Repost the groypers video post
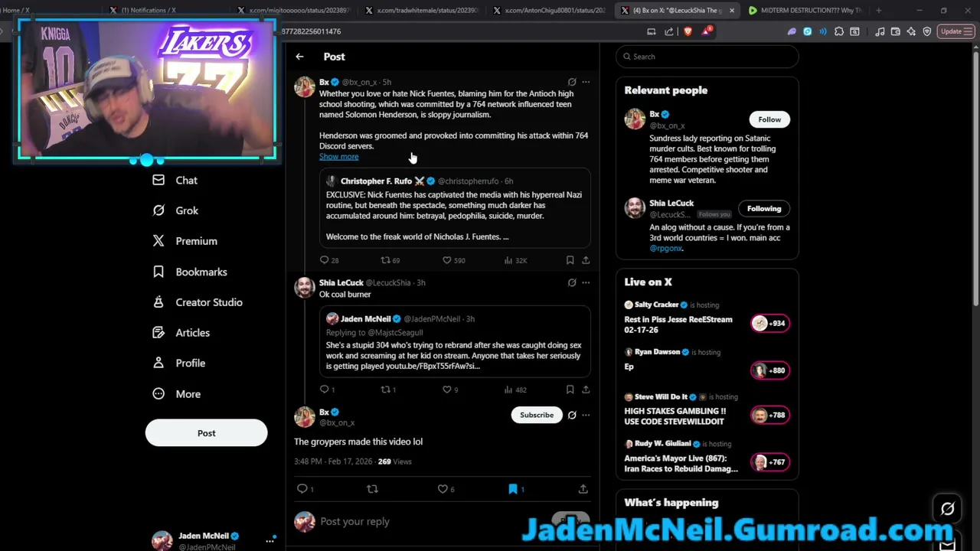 [x=372, y=488]
